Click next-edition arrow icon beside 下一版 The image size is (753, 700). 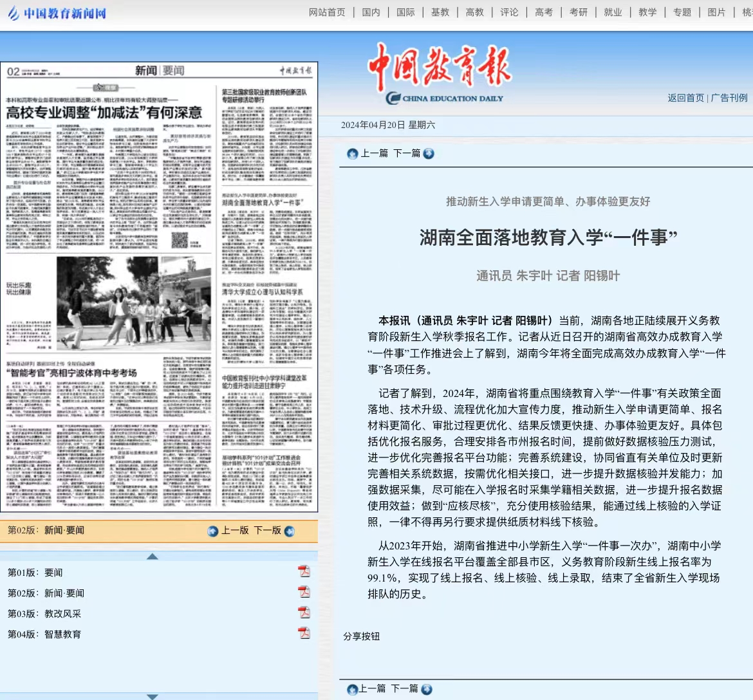coord(290,531)
